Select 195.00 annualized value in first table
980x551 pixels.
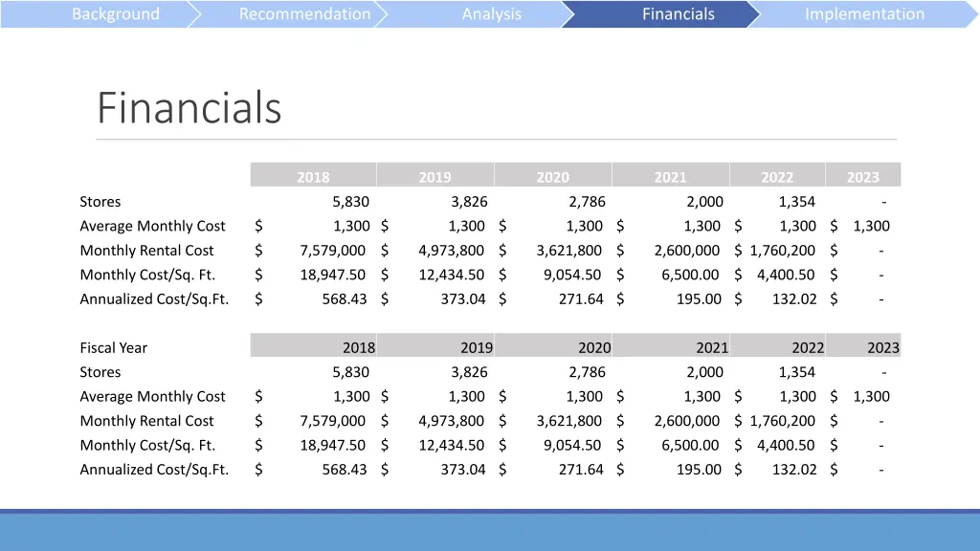(699, 299)
